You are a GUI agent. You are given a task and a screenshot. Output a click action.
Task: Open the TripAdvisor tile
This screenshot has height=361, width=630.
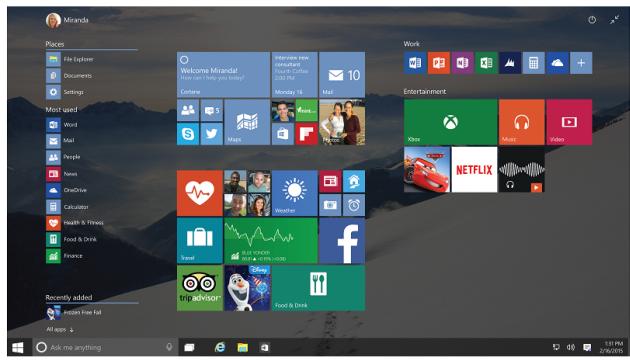(200, 288)
